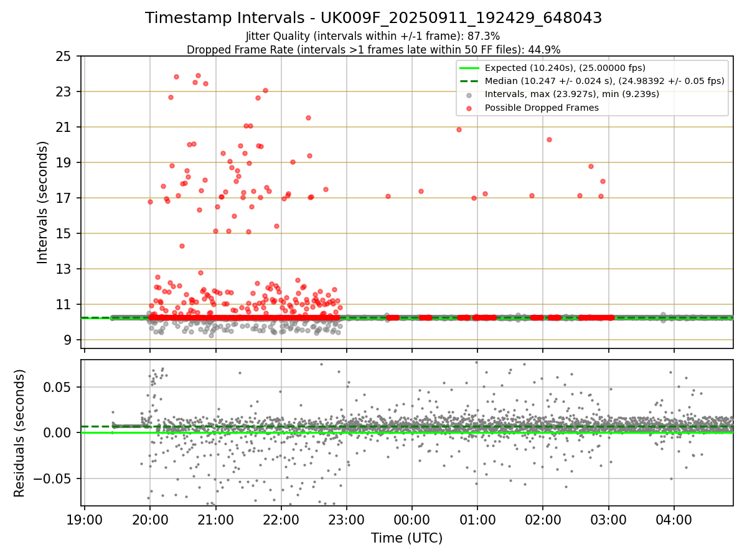Click the y-axis tick label 23
747x560 pixels.
coord(63,92)
